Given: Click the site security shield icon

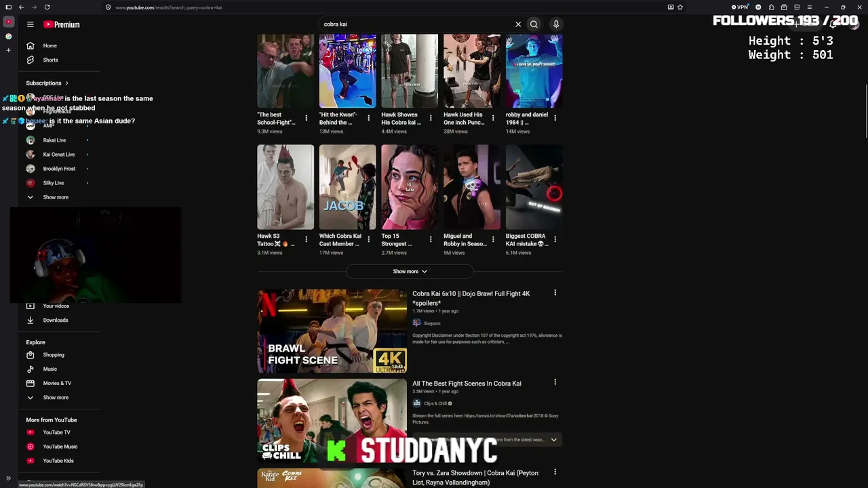Looking at the screenshot, I should 108,7.
